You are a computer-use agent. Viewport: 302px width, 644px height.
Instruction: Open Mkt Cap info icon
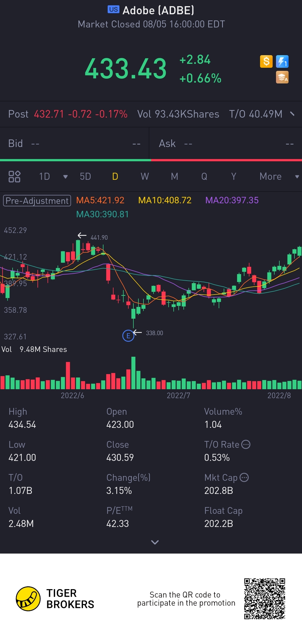point(244,477)
